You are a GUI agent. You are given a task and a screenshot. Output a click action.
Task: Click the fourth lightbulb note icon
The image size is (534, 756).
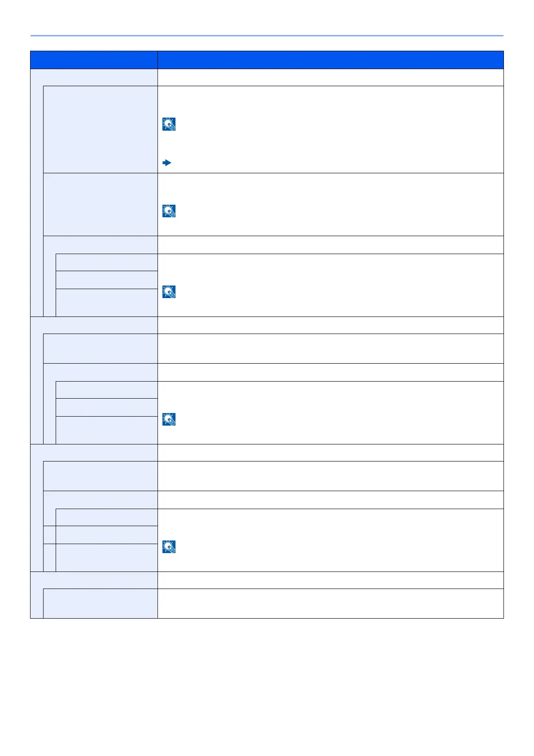(x=169, y=419)
